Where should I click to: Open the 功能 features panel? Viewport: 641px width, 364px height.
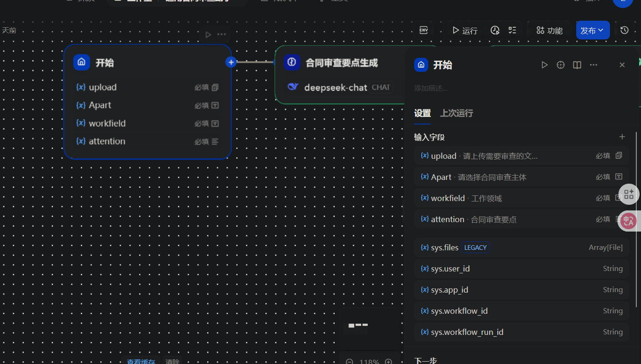549,31
